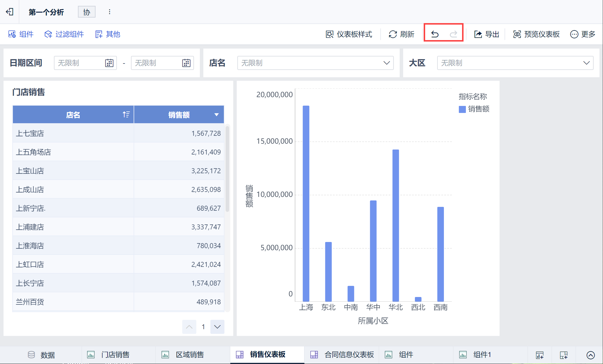Expand the 大区 filter dropdown
603x364 pixels.
tap(586, 63)
